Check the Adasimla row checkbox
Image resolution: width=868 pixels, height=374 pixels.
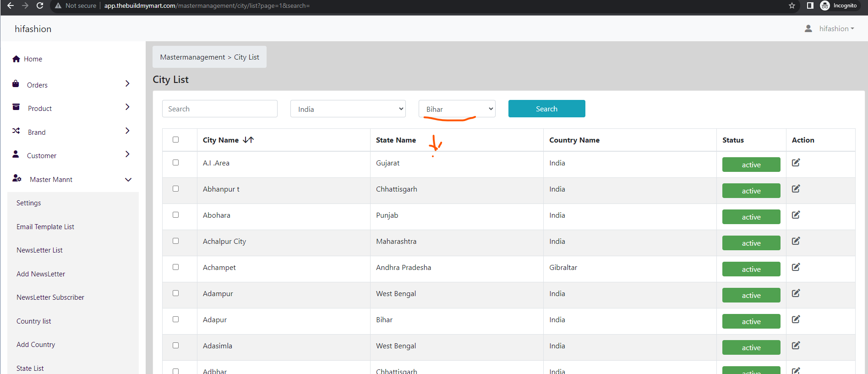pyautogui.click(x=175, y=346)
